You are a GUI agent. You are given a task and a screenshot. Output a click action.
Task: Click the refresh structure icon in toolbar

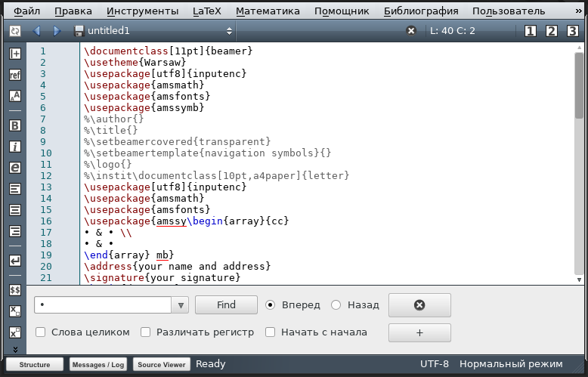pos(15,31)
